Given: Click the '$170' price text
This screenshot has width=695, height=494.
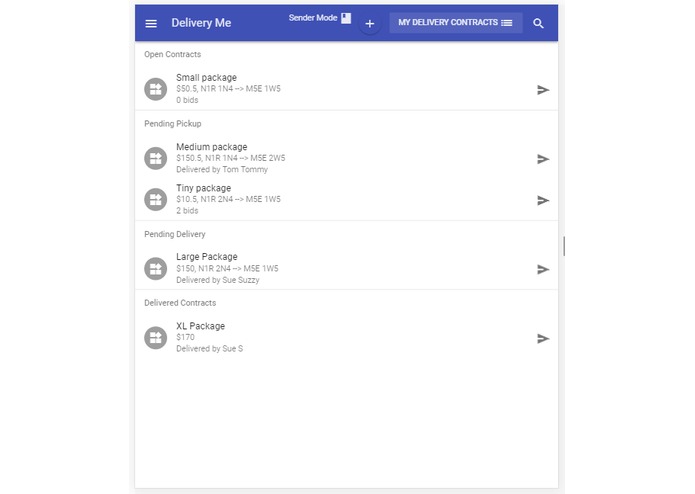Looking at the screenshot, I should click(185, 337).
